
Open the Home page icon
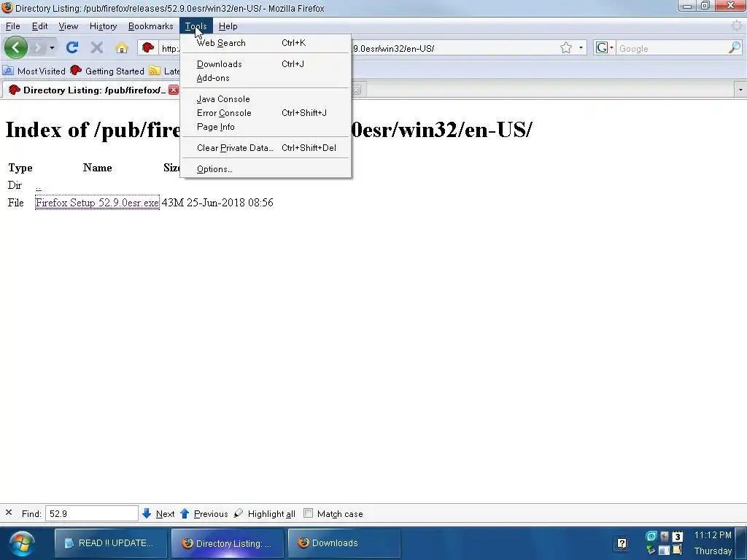[x=122, y=47]
